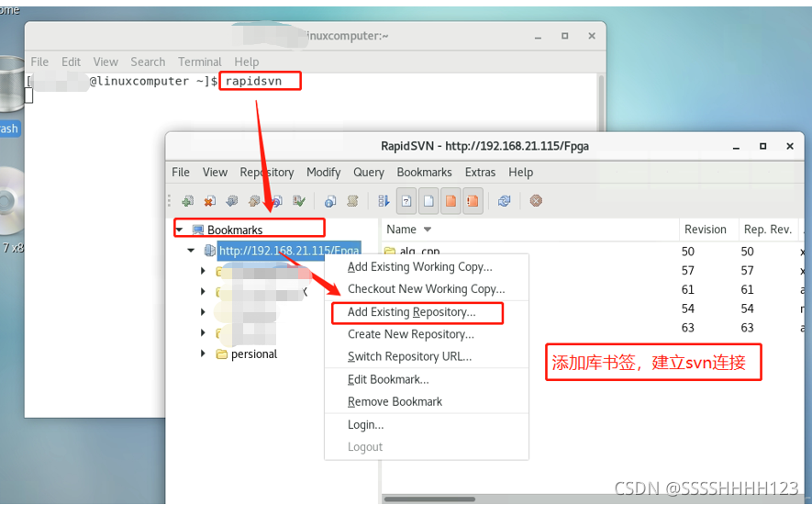Choose Switch Repository URL...
The height and width of the screenshot is (505, 812).
coord(427,357)
